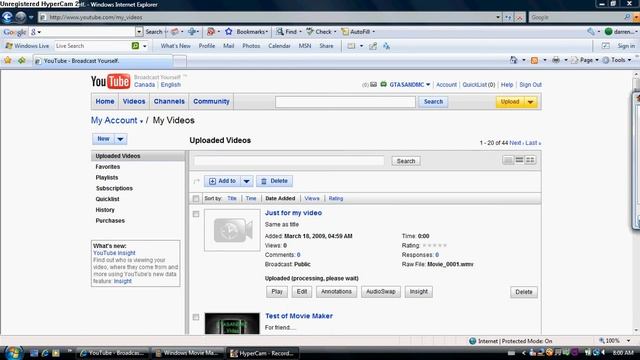The width and height of the screenshot is (640, 360).
Task: Click the red stop loading icon
Action: [x=520, y=18]
